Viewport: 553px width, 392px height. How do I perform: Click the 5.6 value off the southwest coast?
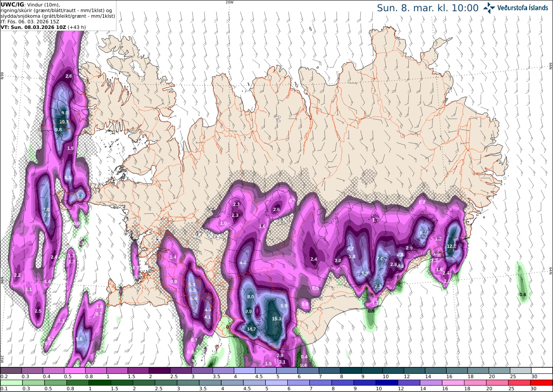click(x=79, y=339)
